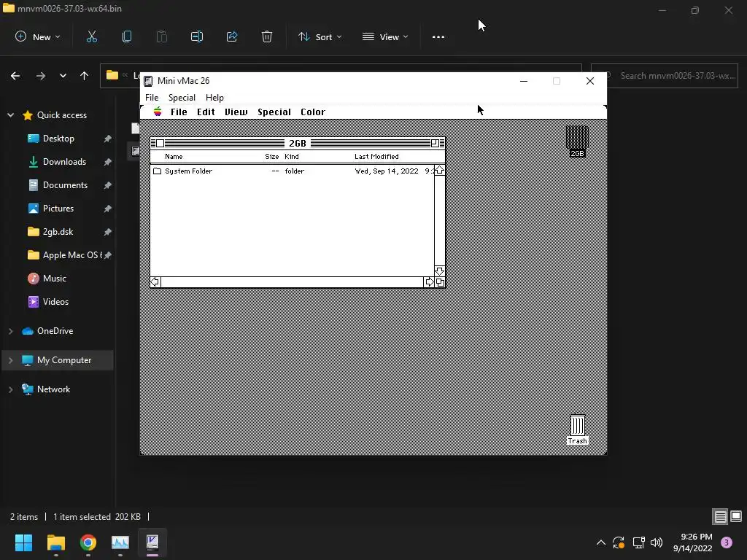Open Google Chrome from the taskbar
Image resolution: width=747 pixels, height=560 pixels.
coord(88,542)
